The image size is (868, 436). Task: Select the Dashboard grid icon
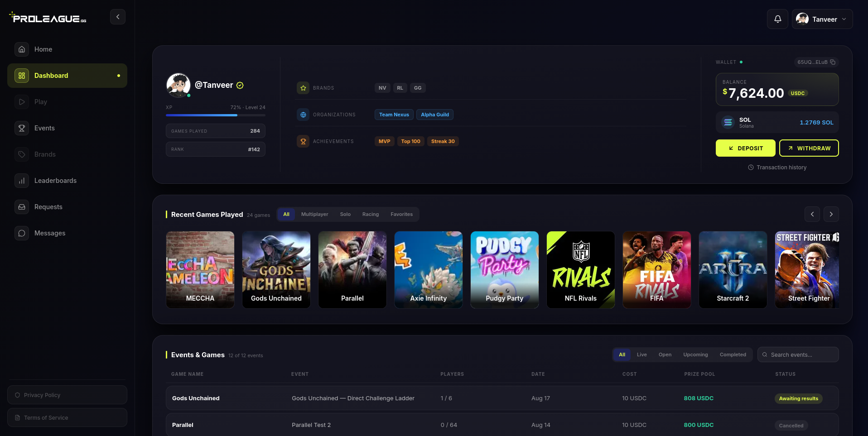[22, 76]
